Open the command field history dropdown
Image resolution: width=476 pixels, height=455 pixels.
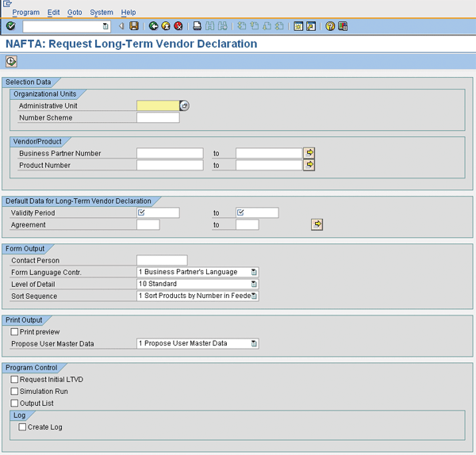click(105, 26)
